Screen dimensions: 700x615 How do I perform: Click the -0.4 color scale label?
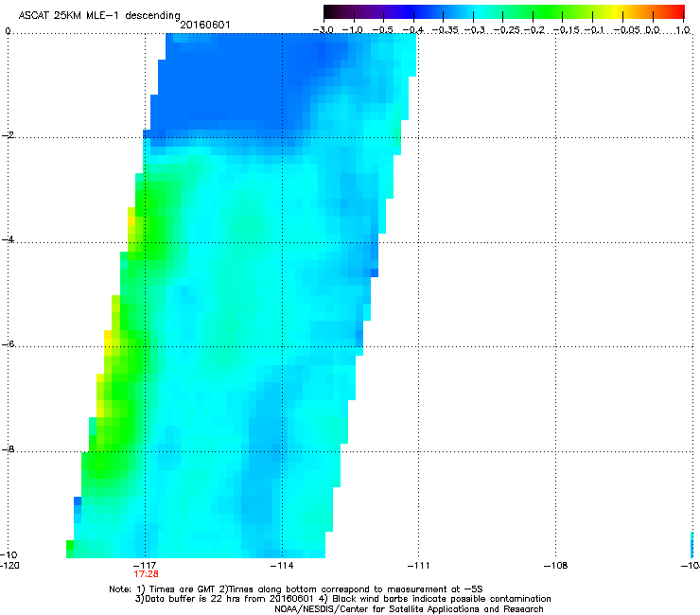coord(413,30)
